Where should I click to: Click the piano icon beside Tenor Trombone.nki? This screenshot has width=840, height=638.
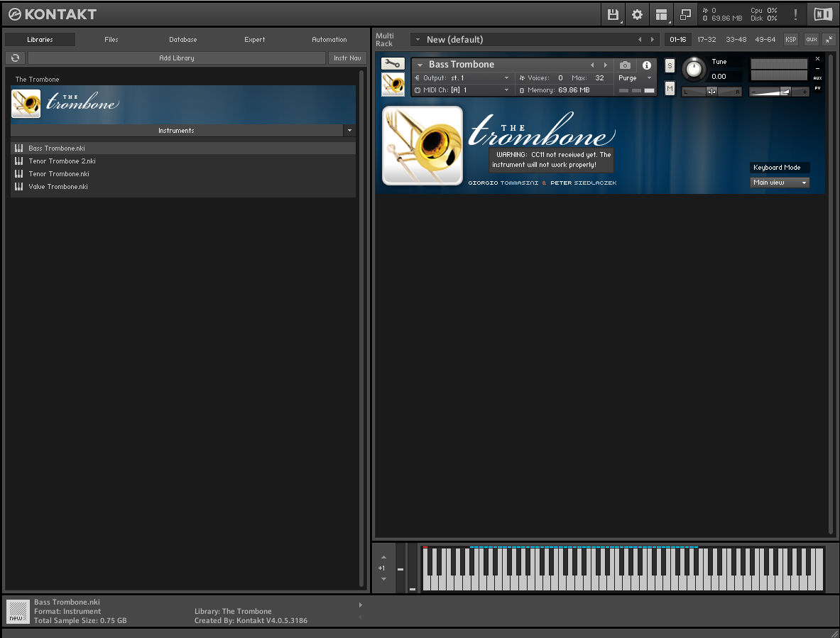(18, 173)
